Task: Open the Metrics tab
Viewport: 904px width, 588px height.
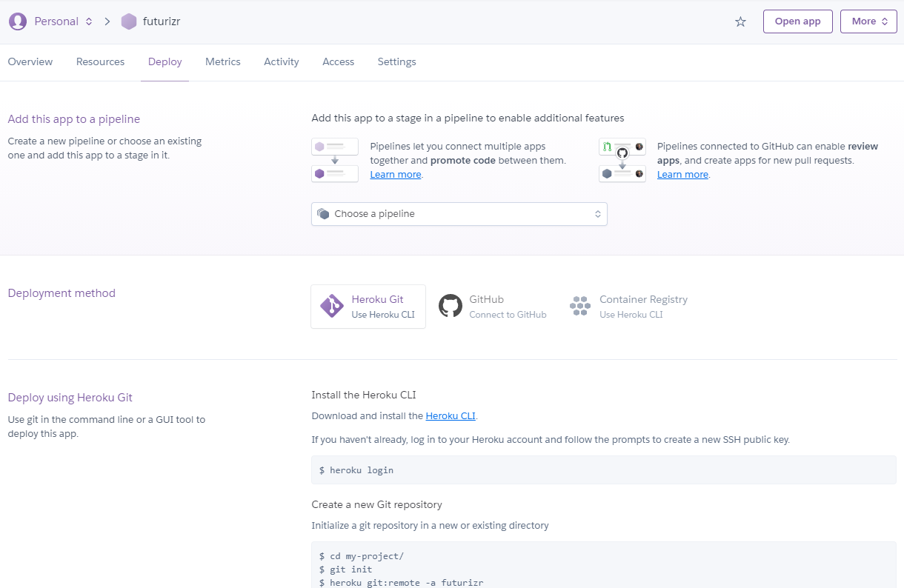Action: click(x=223, y=62)
